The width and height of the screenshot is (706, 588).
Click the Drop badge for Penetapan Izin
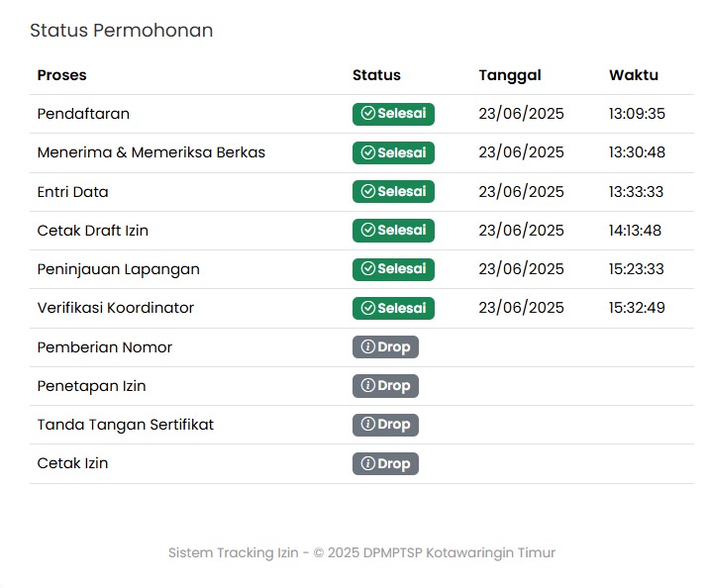385,386
